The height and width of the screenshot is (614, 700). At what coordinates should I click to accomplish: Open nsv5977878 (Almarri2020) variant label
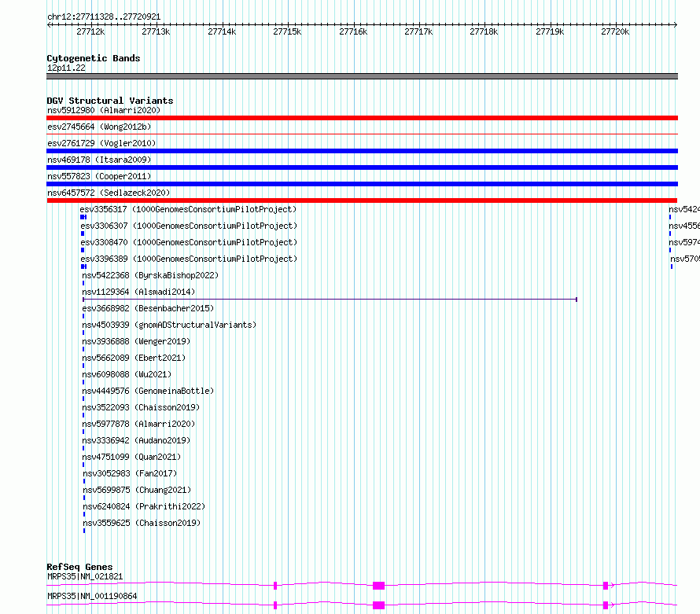point(138,424)
